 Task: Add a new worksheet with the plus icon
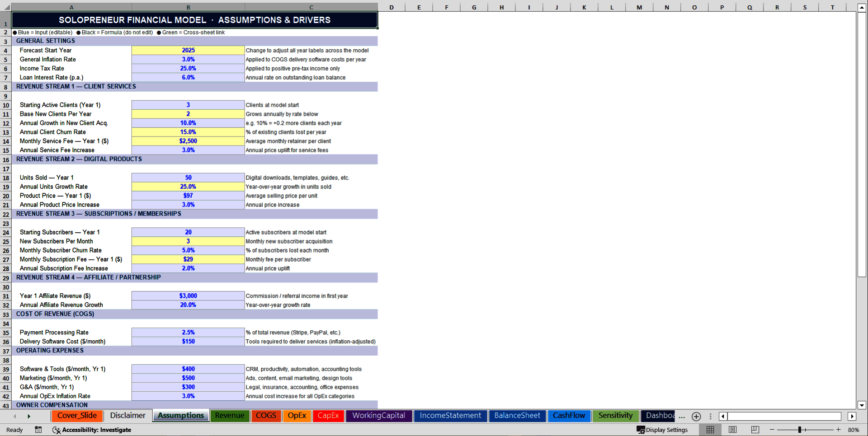point(696,417)
